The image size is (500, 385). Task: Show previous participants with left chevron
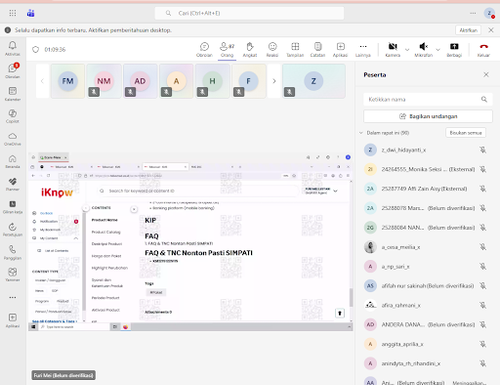coord(42,81)
